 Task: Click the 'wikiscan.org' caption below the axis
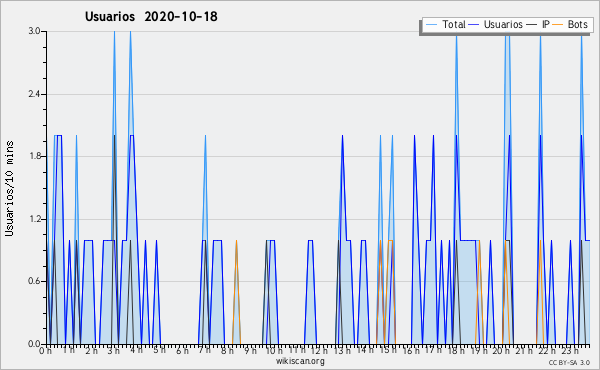300,361
